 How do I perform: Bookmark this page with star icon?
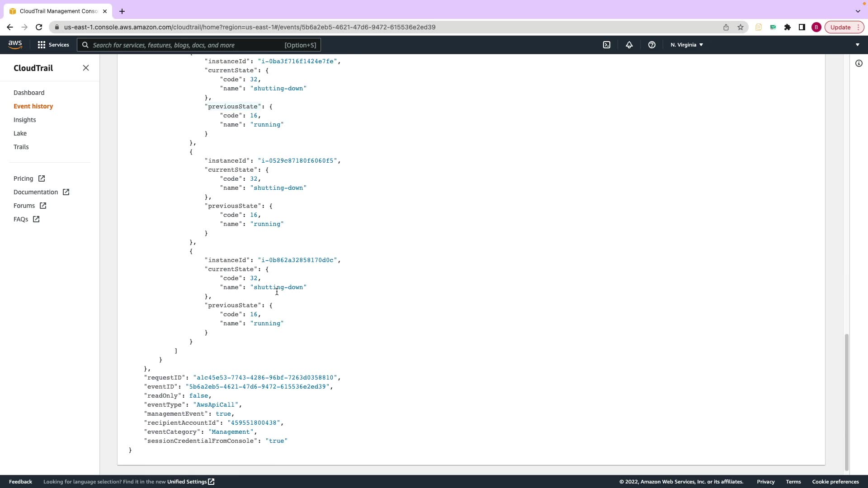point(740,27)
